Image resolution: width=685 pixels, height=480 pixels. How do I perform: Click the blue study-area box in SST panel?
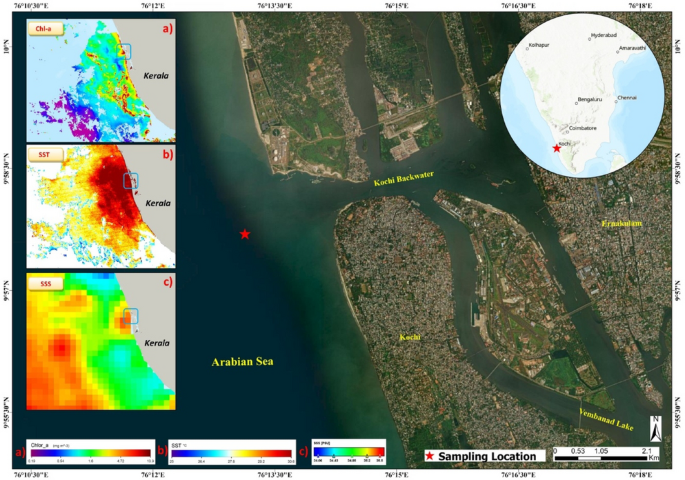tap(128, 181)
